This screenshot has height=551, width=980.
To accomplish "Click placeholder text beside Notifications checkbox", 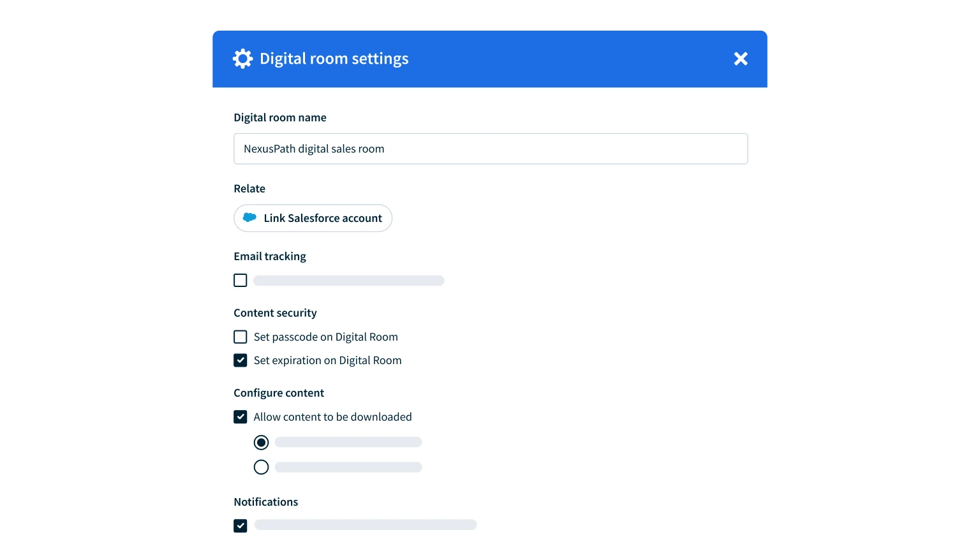I will 365,525.
